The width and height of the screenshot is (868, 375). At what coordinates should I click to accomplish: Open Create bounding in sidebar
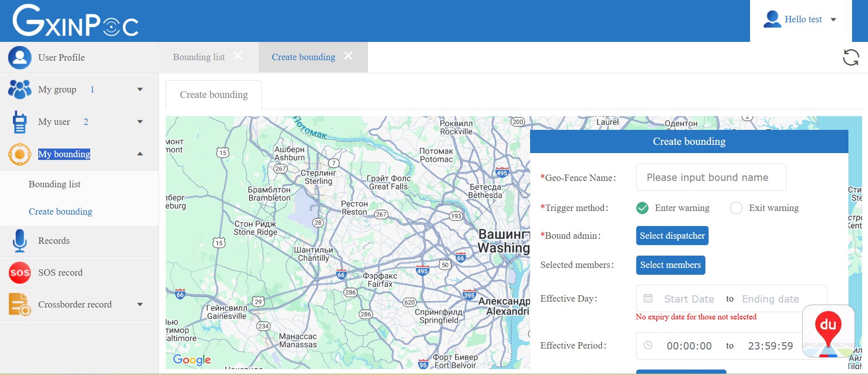coord(61,211)
